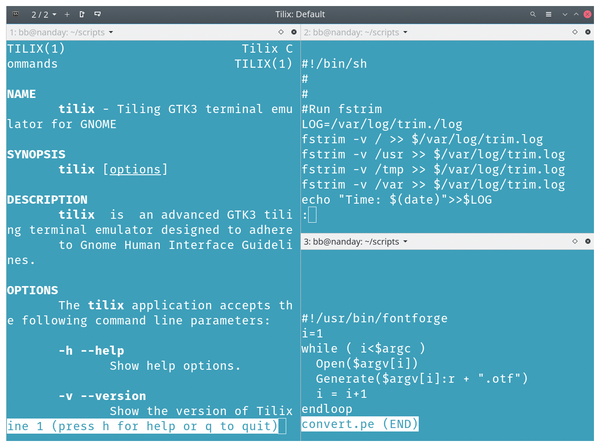Maximize terminal 1 pane

coord(281,32)
